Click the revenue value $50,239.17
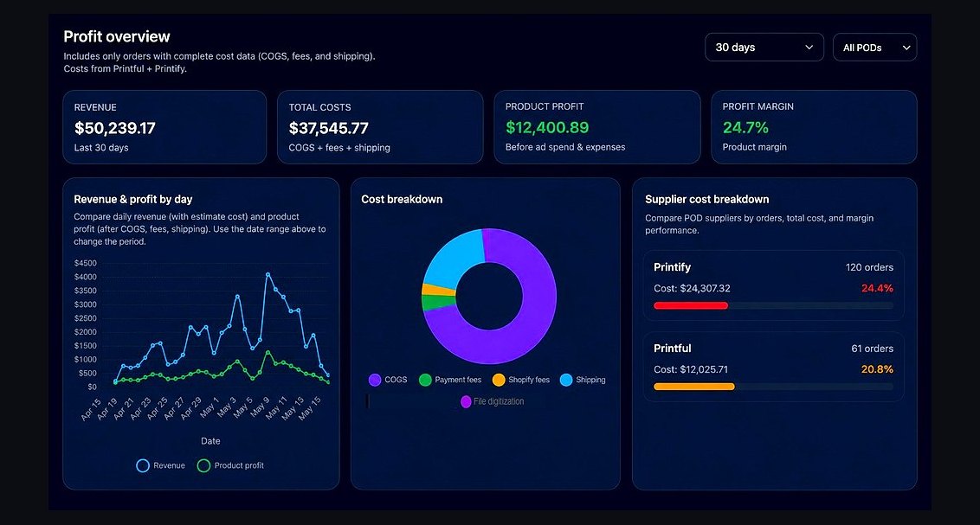Image resolution: width=980 pixels, height=525 pixels. click(x=115, y=128)
